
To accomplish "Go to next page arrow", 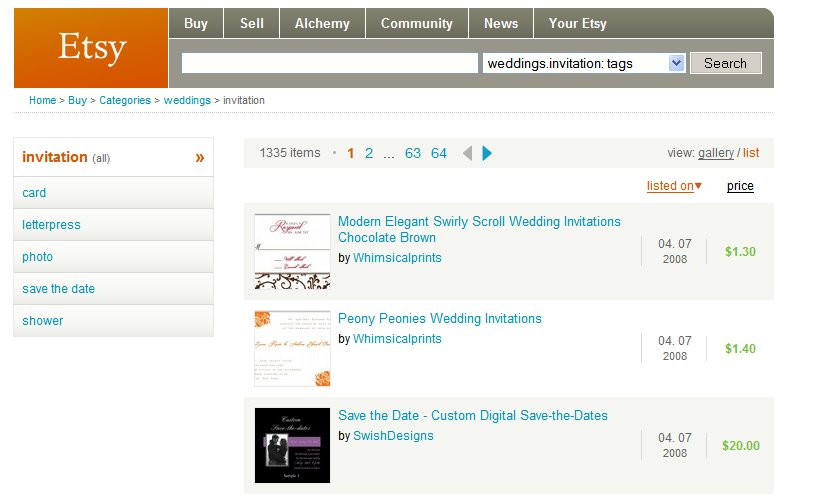I will click(x=488, y=153).
